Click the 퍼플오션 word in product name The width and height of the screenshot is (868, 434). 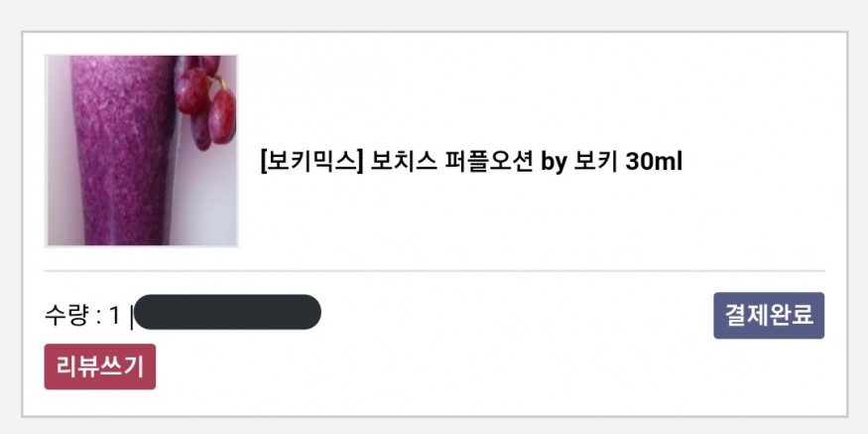point(489,162)
